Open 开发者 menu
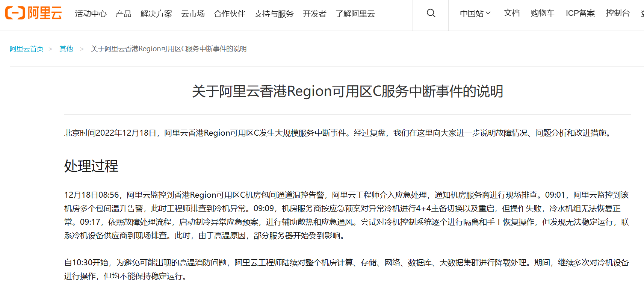The height and width of the screenshot is (289, 644). [x=314, y=14]
